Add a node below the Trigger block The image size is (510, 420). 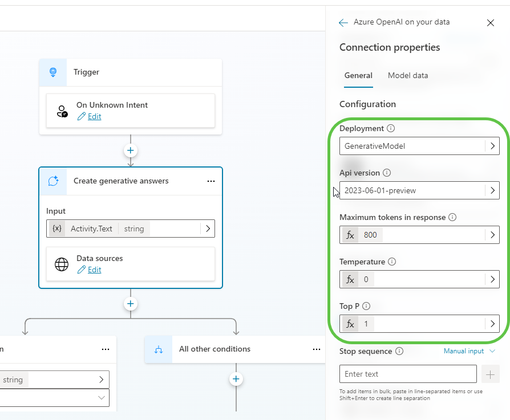tap(131, 151)
